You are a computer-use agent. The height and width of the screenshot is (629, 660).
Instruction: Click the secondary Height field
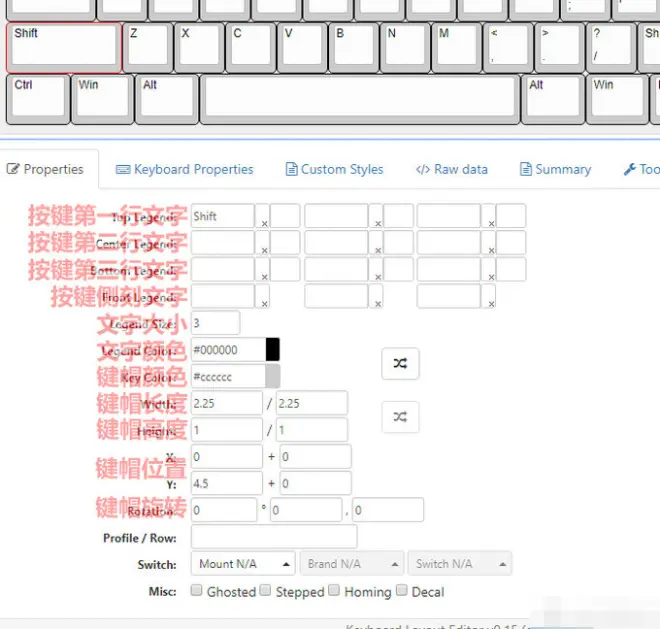pyautogui.click(x=312, y=430)
